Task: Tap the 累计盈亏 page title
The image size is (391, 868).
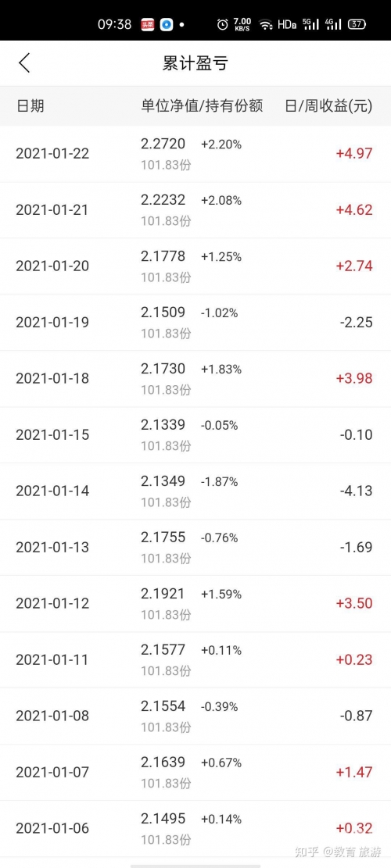Action: 195,63
